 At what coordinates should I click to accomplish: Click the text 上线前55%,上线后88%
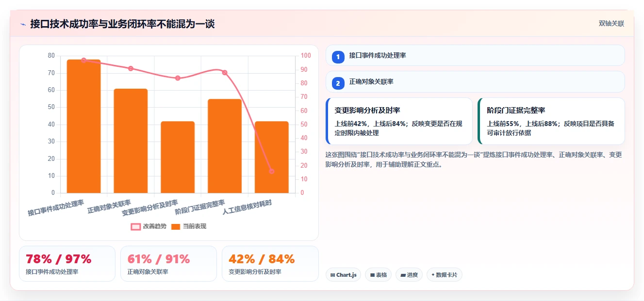(522, 124)
